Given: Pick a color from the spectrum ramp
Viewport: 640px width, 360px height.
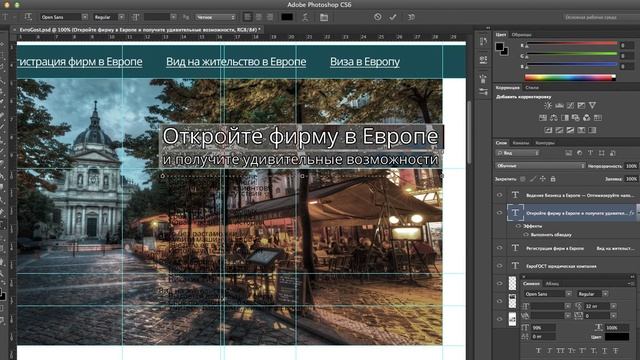Looking at the screenshot, I should coord(570,77).
